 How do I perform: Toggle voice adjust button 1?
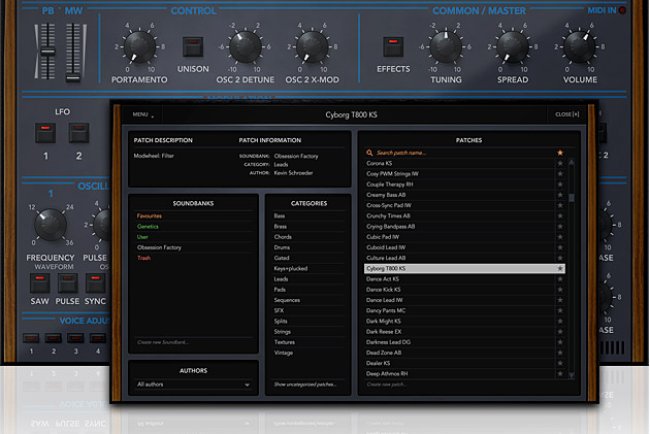tap(31, 339)
